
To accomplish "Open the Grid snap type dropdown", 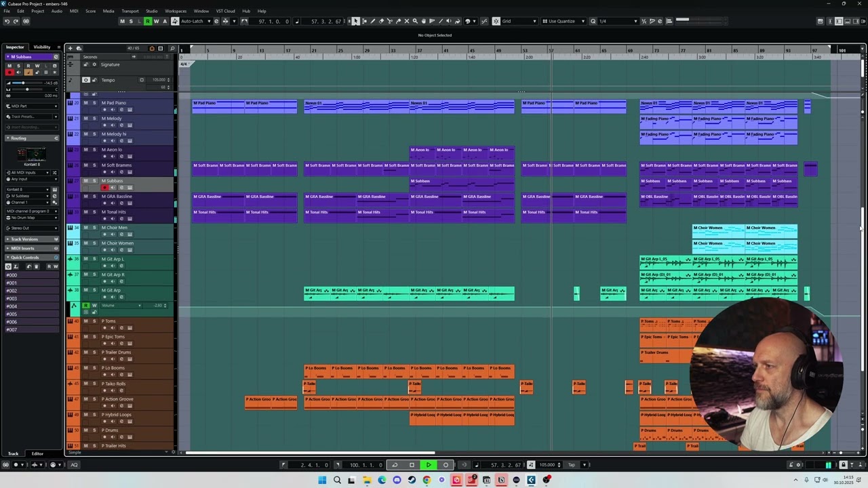I will point(519,21).
